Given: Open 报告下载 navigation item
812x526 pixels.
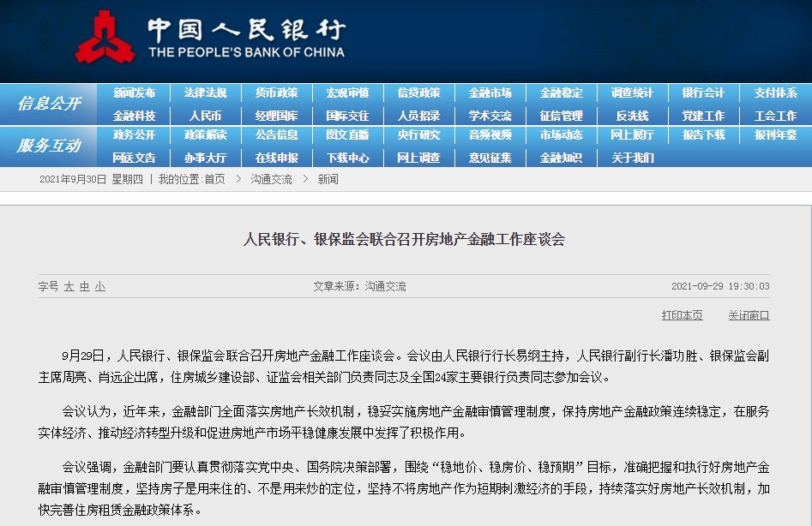Looking at the screenshot, I should (703, 135).
